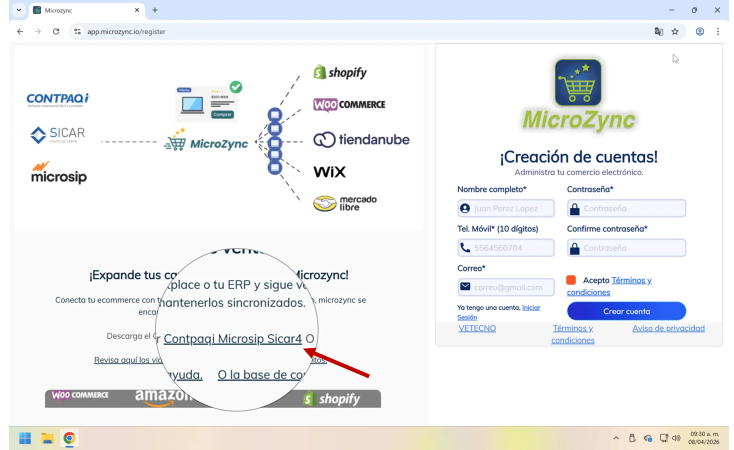734x450 pixels.
Task: Open new tab with plus button
Action: click(x=155, y=10)
